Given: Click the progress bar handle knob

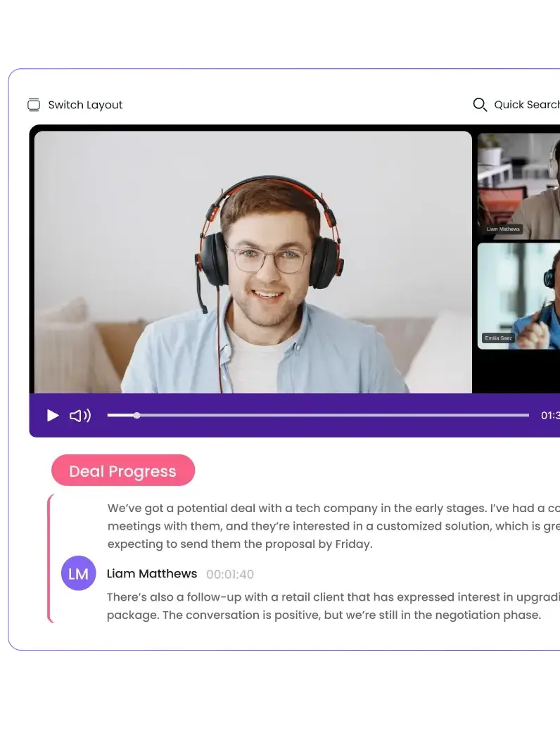Looking at the screenshot, I should coord(136,415).
